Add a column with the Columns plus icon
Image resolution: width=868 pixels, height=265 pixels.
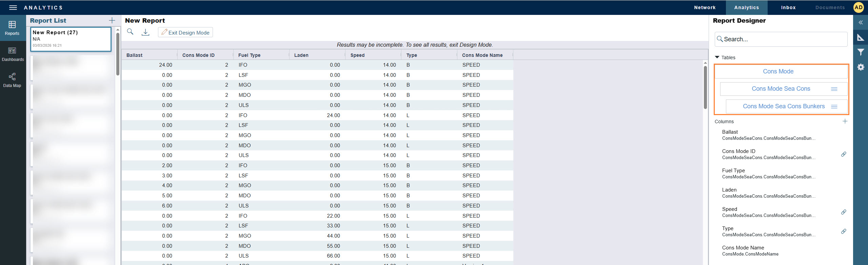[845, 121]
